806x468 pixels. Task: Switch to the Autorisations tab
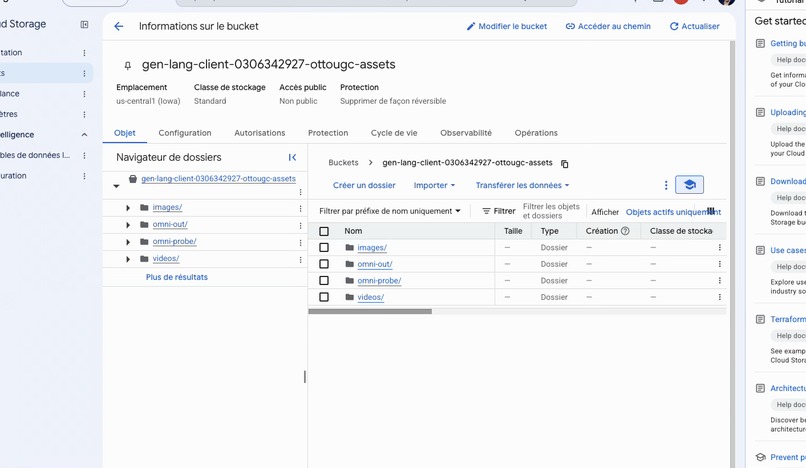(x=260, y=133)
